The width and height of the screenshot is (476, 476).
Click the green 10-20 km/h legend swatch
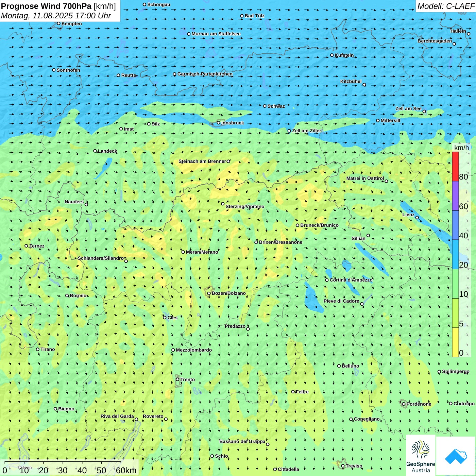pos(455,284)
